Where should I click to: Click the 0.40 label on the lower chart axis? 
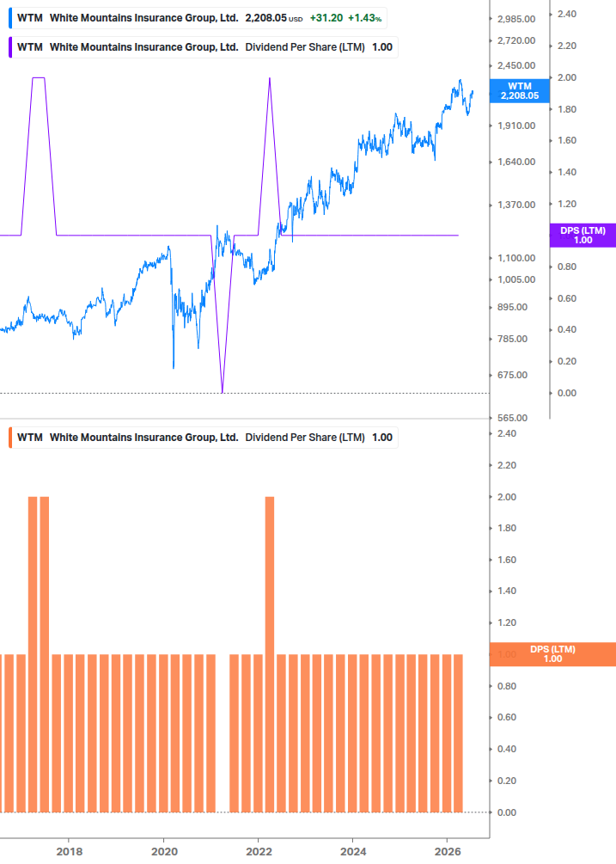point(506,749)
